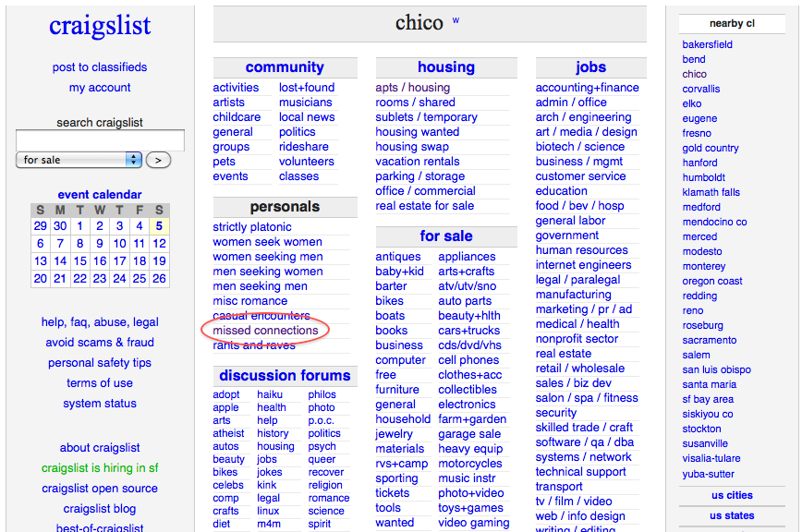
Task: Open my account link
Action: point(100,88)
